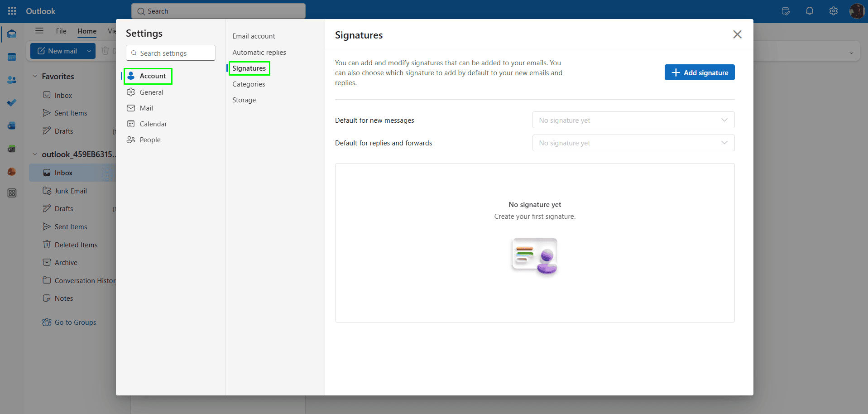Image resolution: width=868 pixels, height=414 pixels.
Task: Switch to the Home ribbon tab
Action: pos(87,31)
